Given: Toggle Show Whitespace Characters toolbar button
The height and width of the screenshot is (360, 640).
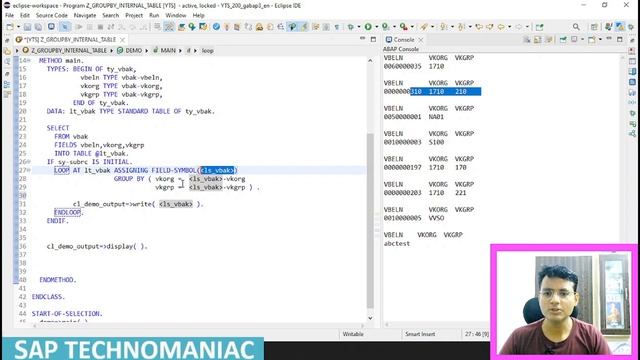Looking at the screenshot, I should coord(337,27).
